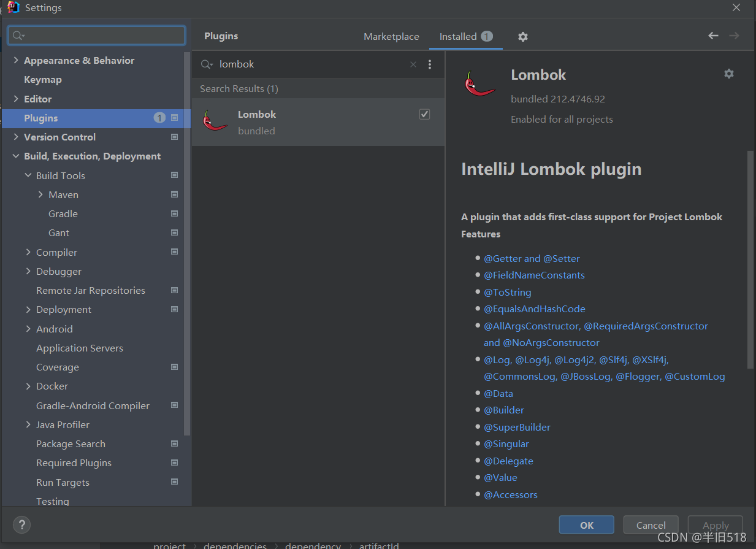Screen dimensions: 756x549
Task: Click project-level icon beside Maven
Action: click(174, 194)
